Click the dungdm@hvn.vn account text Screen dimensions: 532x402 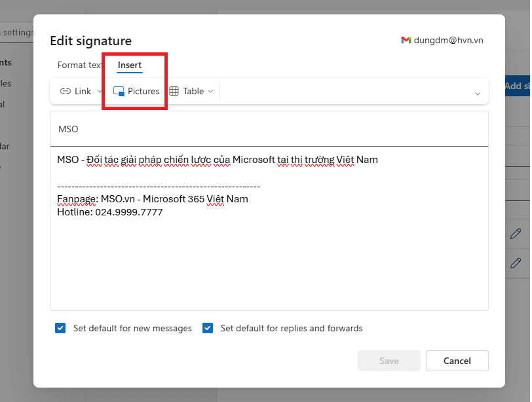(449, 40)
